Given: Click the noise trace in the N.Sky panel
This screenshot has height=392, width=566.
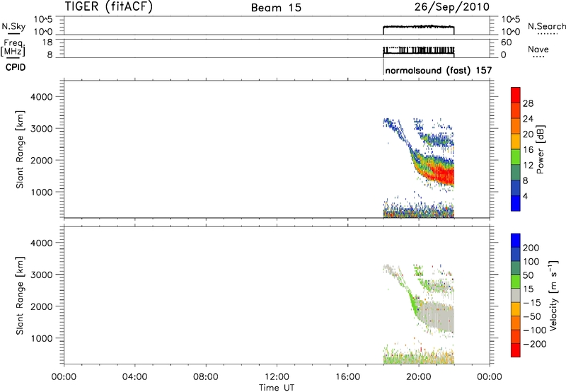Looking at the screenshot, I should 418,27.
